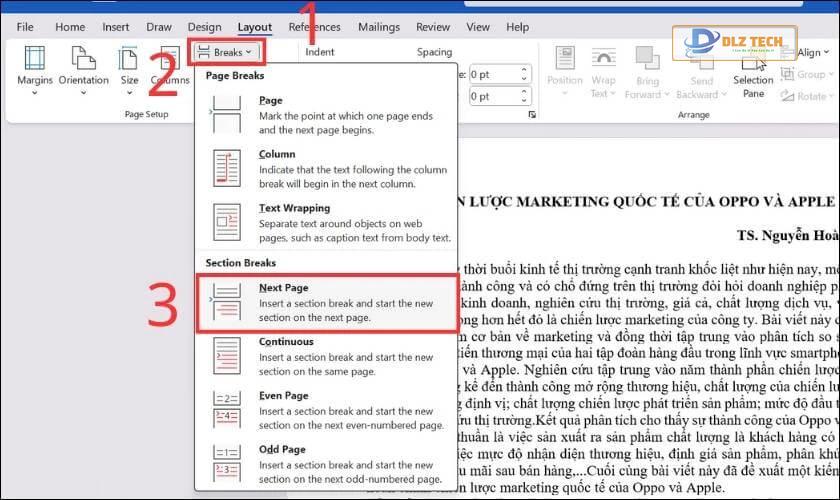Viewport: 840px width, 500px height.
Task: Open the Paragraph settings dialog launcher
Action: pos(531,114)
